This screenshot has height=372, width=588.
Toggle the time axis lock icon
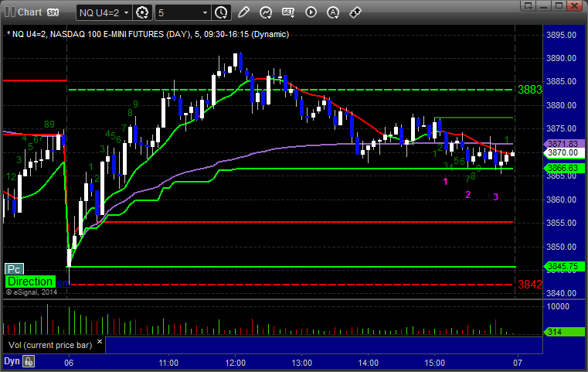pyautogui.click(x=29, y=361)
